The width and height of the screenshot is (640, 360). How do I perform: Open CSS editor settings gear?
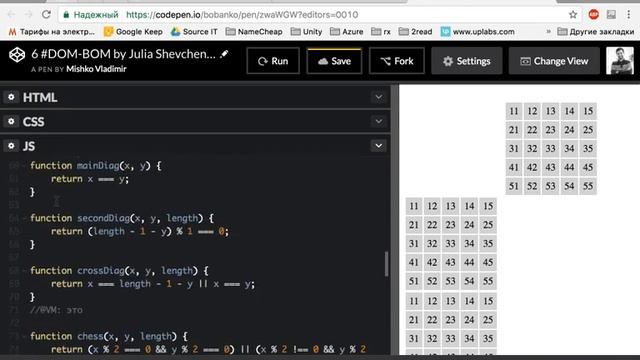pos(11,121)
